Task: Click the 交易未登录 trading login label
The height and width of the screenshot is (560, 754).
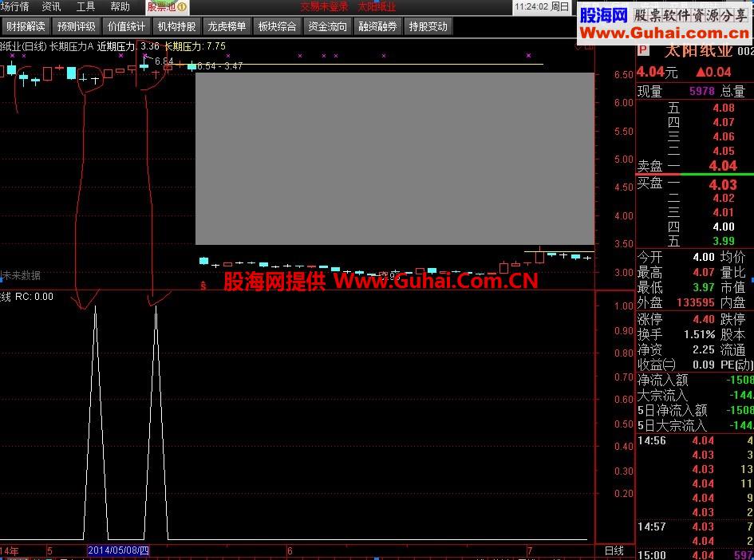Action: pos(324,6)
